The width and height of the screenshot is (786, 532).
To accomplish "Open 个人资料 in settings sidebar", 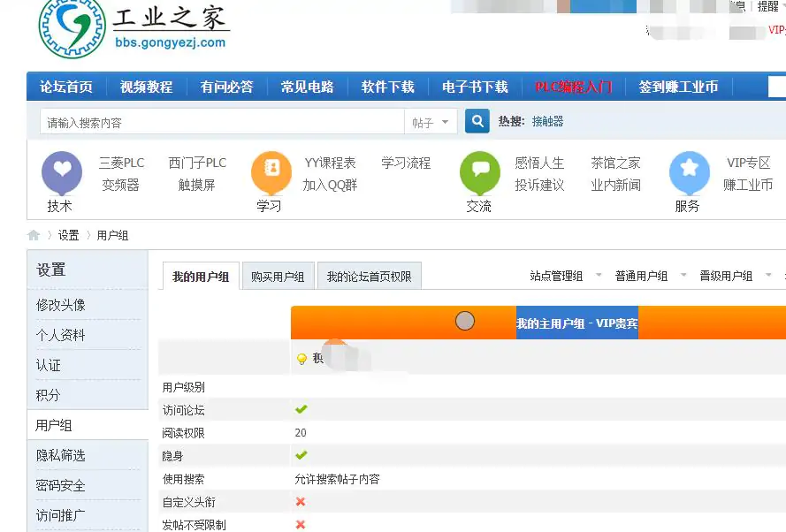I will [x=61, y=335].
